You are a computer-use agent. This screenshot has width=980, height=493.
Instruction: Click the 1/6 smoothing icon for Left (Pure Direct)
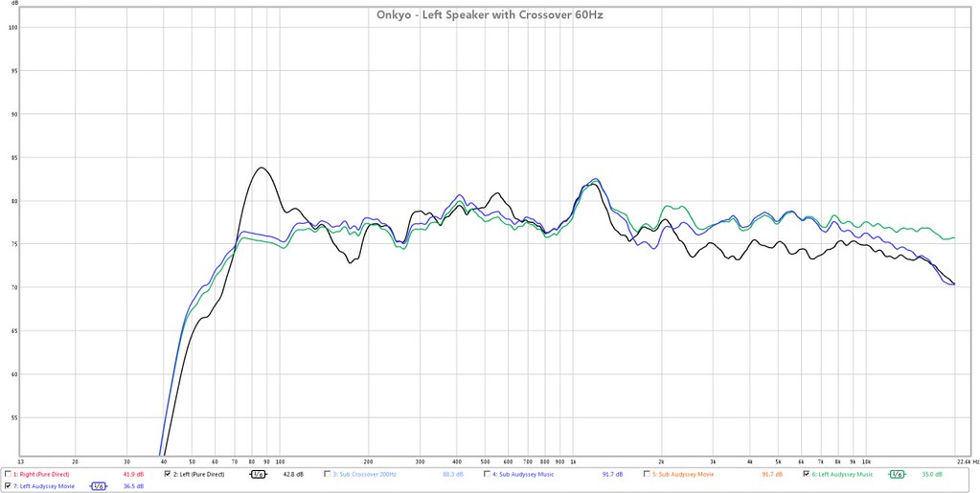click(x=259, y=474)
